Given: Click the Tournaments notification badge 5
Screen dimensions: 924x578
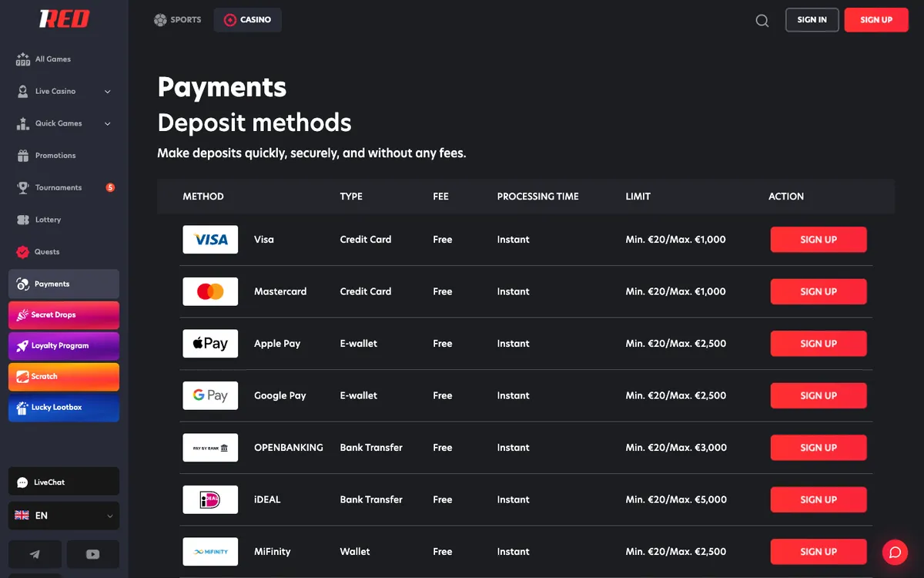Looking at the screenshot, I should (110, 187).
